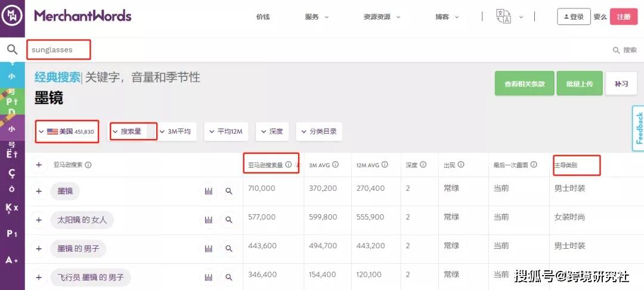Click the 599,800 3M average cell
The height and width of the screenshot is (290, 644).
(323, 217)
